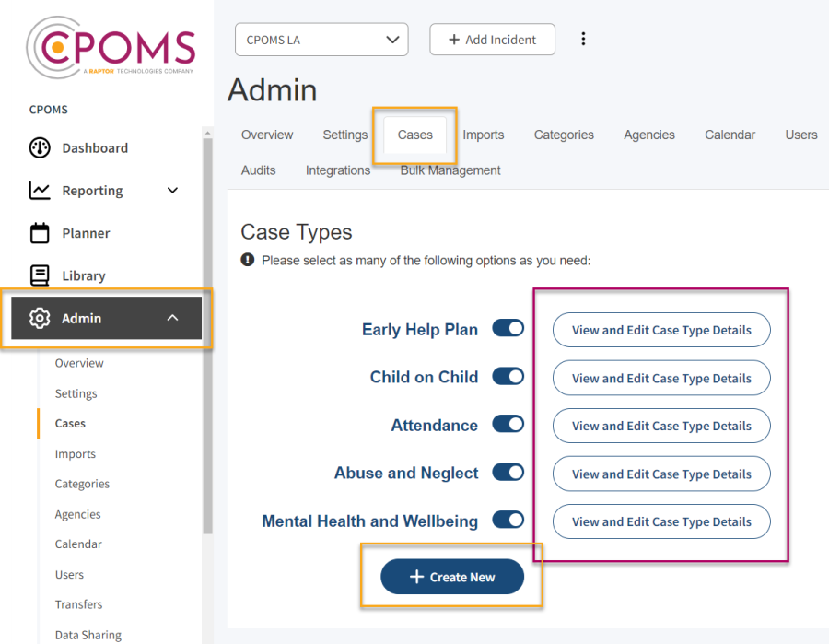Viewport: 829px width, 644px height.
Task: Click the CPOMS logo
Action: click(111, 49)
